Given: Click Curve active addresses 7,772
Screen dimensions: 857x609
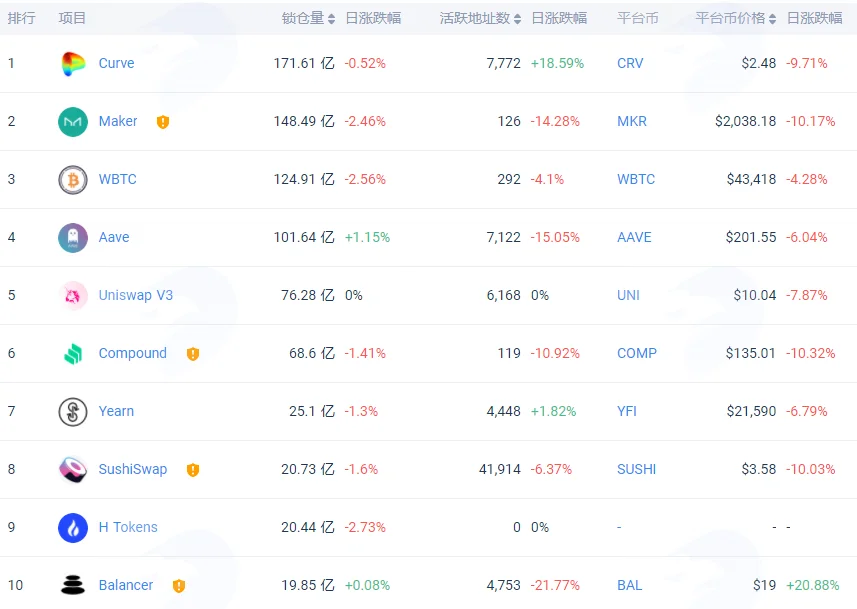Looking at the screenshot, I should click(x=503, y=63).
